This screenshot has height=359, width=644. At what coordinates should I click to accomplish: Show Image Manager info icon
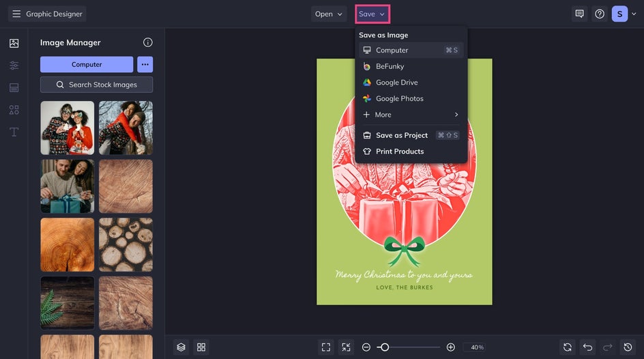point(148,42)
